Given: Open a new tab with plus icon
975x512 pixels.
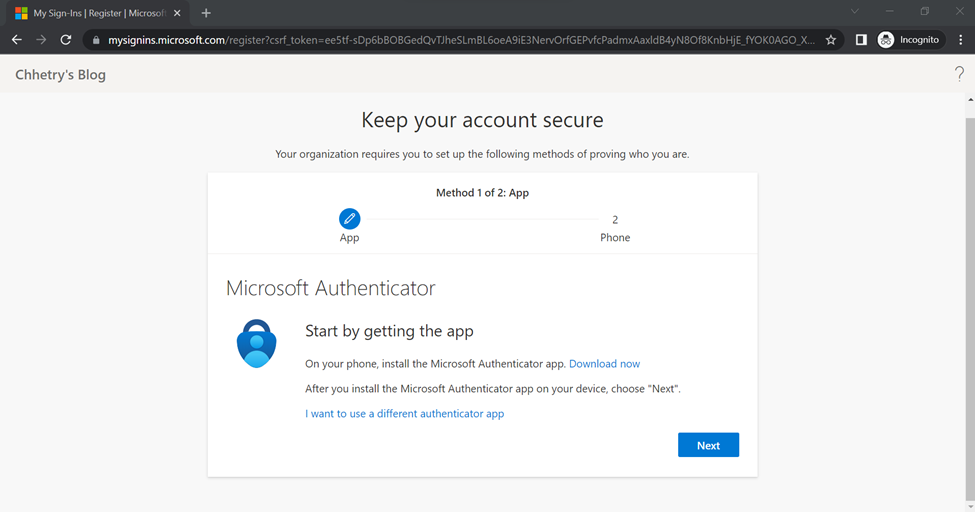Looking at the screenshot, I should [206, 13].
